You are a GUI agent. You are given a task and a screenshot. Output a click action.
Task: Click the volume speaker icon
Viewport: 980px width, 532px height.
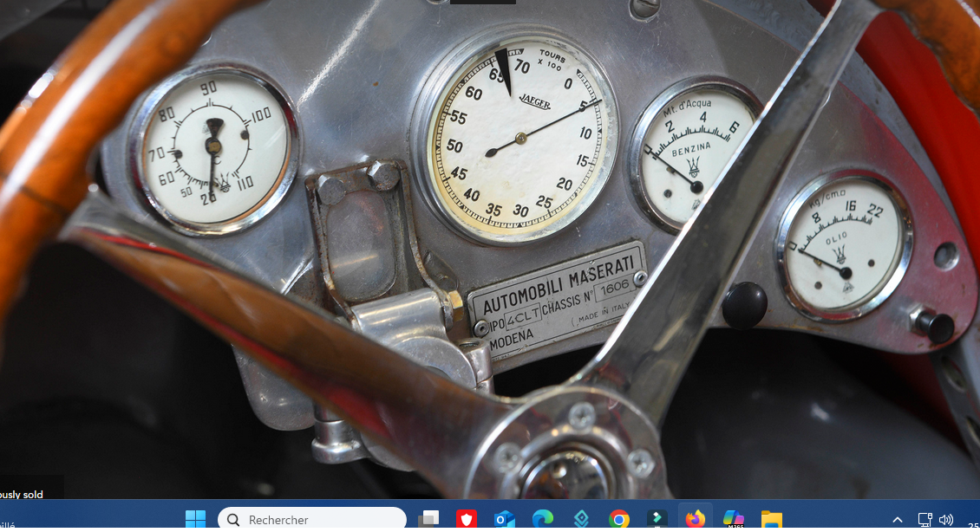[x=946, y=520]
